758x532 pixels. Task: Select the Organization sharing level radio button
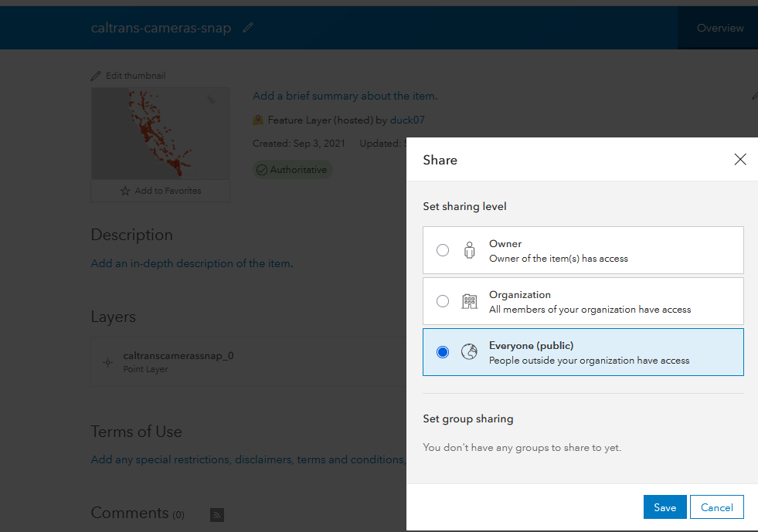(443, 300)
